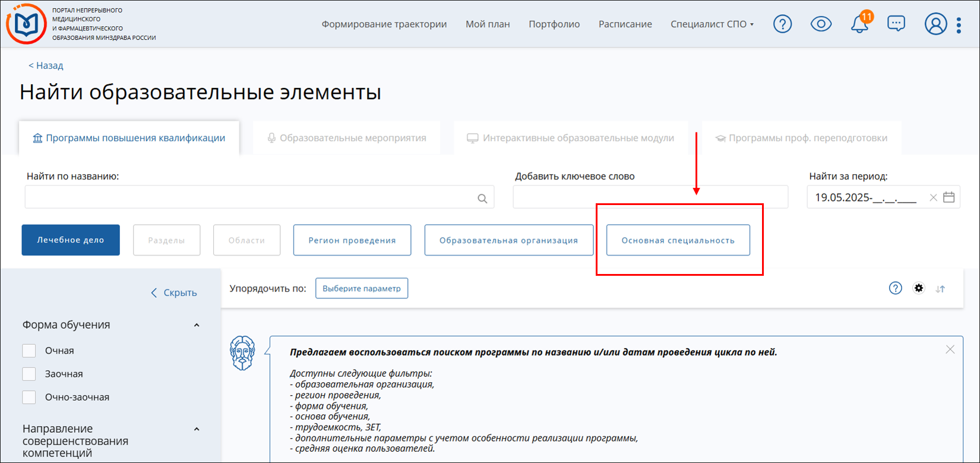This screenshot has height=463, width=980.
Task: Open the user profile avatar icon
Action: [x=935, y=24]
